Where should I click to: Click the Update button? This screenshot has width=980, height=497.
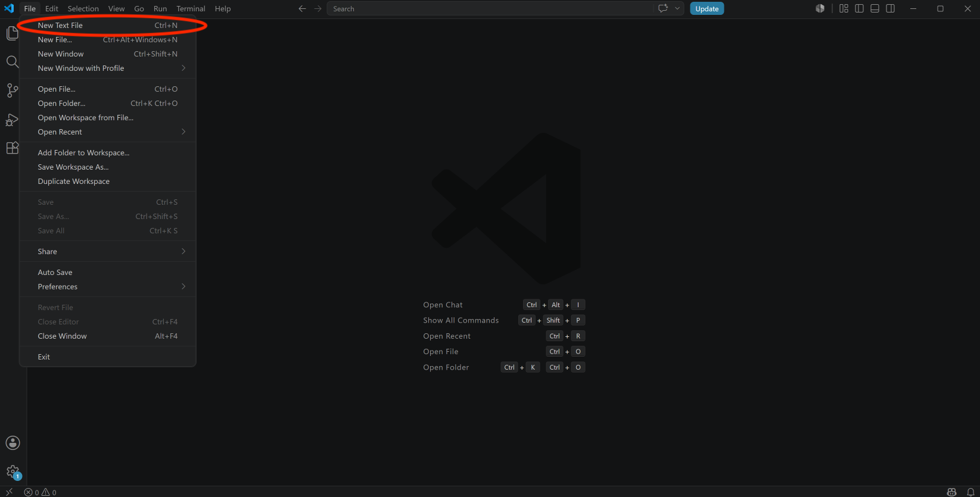coord(707,8)
